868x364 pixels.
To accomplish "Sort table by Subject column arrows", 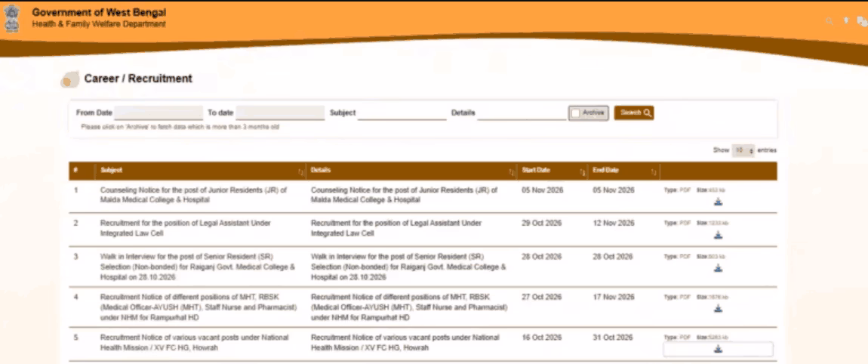I will coord(301,171).
